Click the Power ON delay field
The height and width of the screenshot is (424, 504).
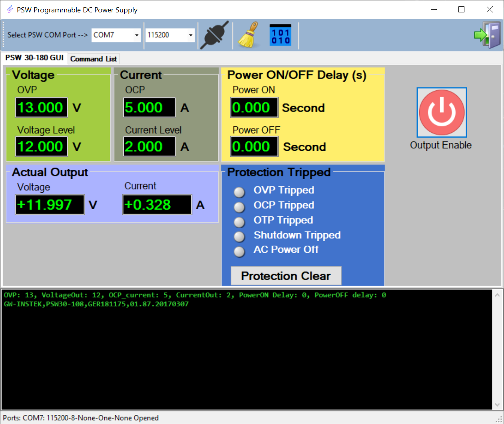[254, 108]
